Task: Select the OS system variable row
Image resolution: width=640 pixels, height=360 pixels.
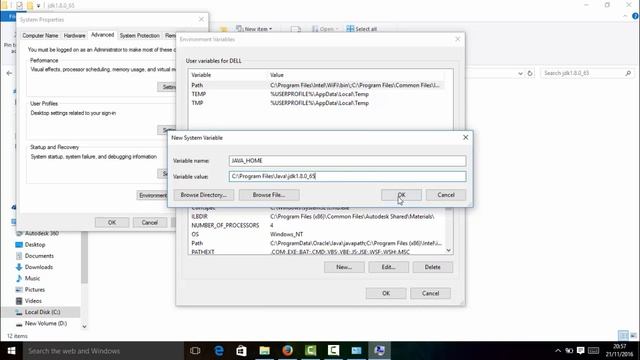Action: pyautogui.click(x=317, y=235)
